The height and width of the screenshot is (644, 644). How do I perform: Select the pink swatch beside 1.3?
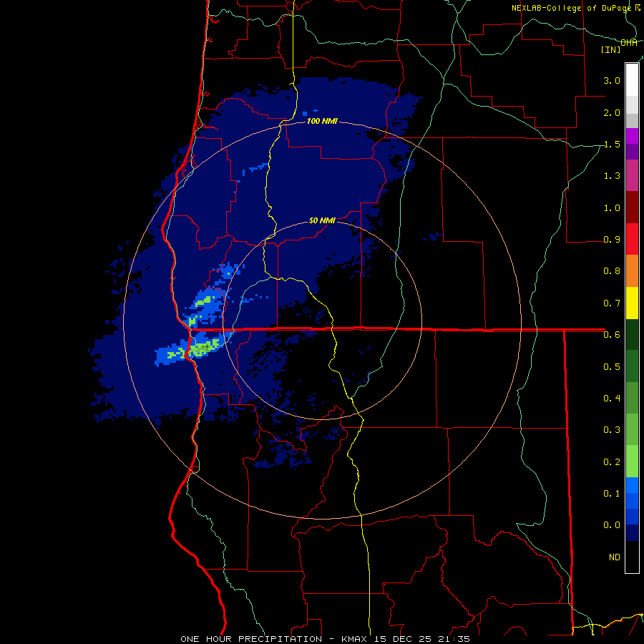[632, 175]
